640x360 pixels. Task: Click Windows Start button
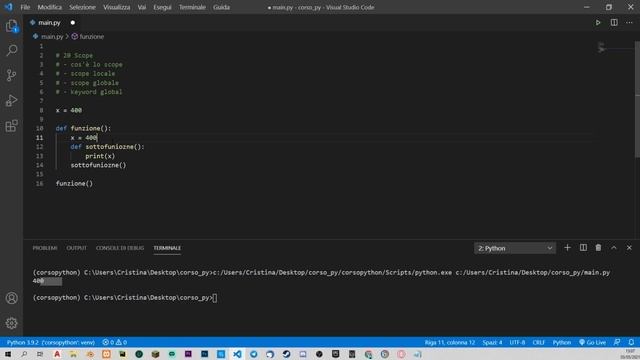(8, 354)
